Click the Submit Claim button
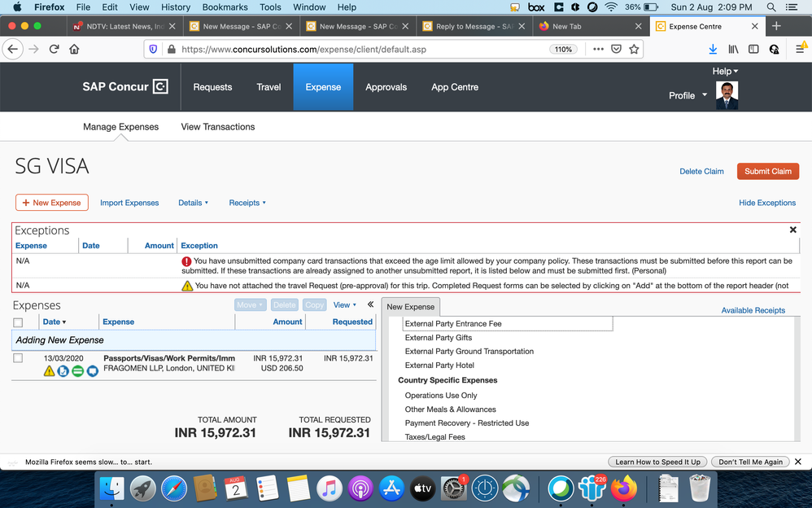The width and height of the screenshot is (812, 508). [767, 171]
